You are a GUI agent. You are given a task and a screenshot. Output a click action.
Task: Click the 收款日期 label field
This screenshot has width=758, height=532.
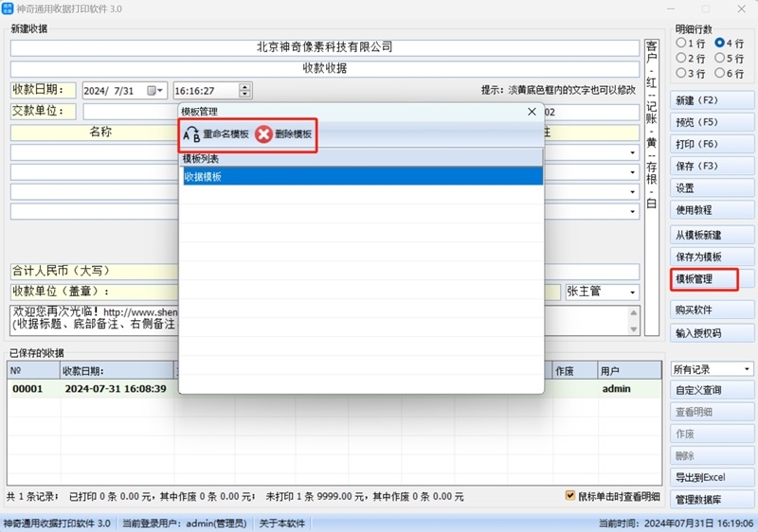click(43, 90)
